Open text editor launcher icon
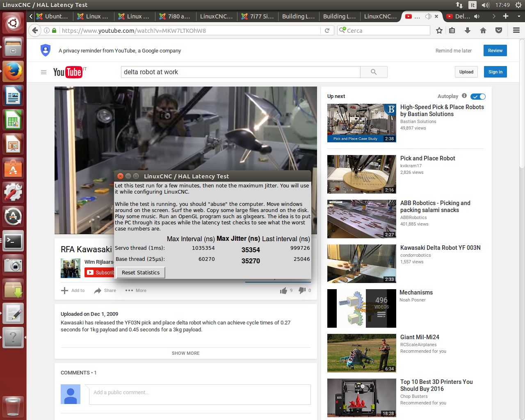 click(x=13, y=314)
